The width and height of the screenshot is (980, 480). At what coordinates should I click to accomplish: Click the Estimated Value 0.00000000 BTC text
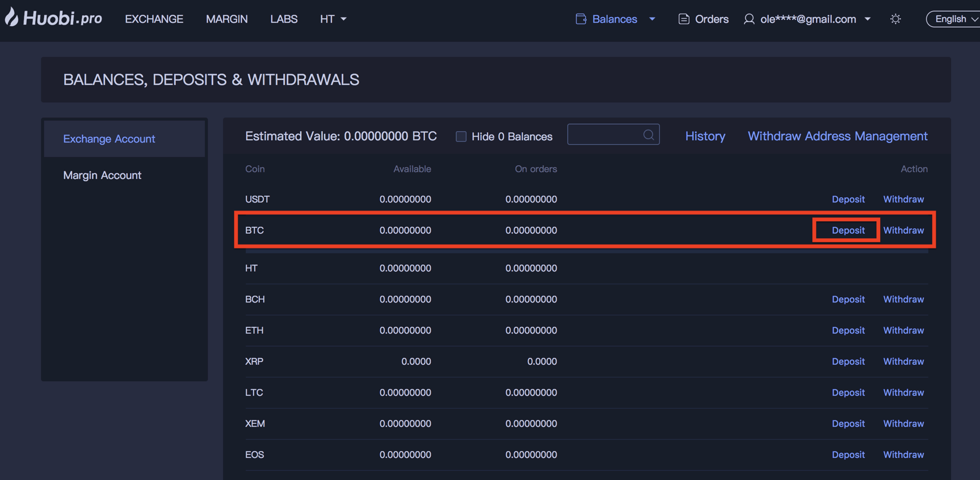point(341,136)
